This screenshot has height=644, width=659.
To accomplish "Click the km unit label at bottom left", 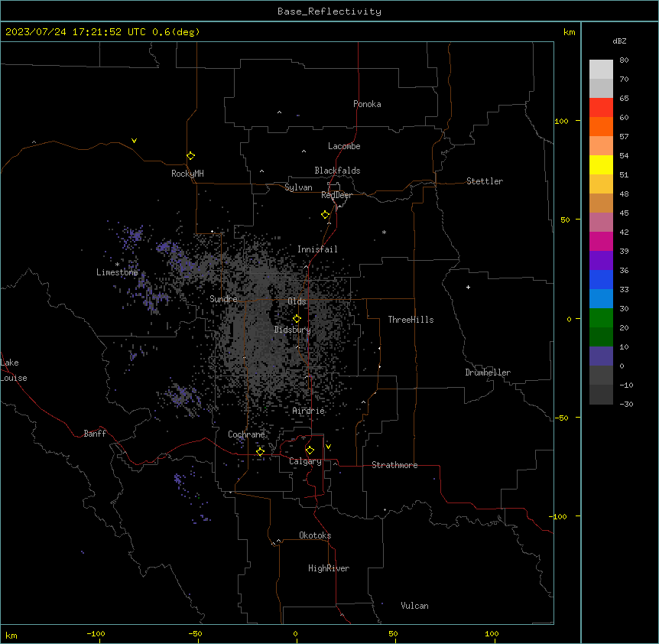I will coord(11,636).
